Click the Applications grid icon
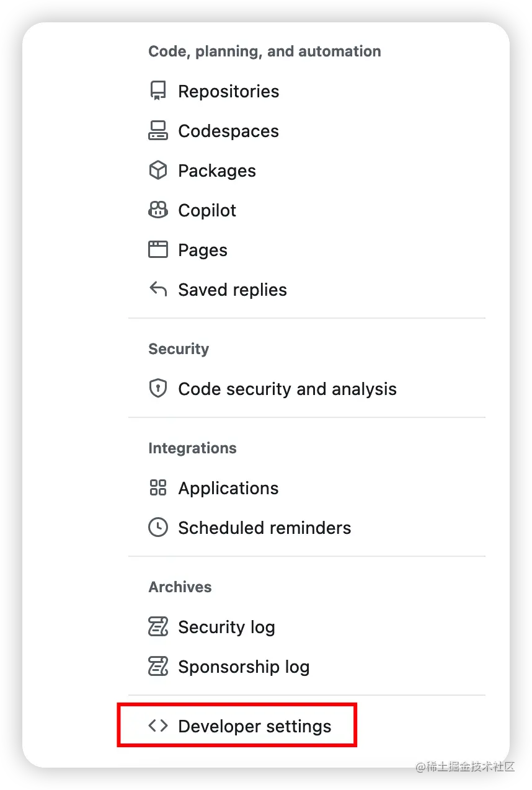This screenshot has width=532, height=790. pos(158,488)
